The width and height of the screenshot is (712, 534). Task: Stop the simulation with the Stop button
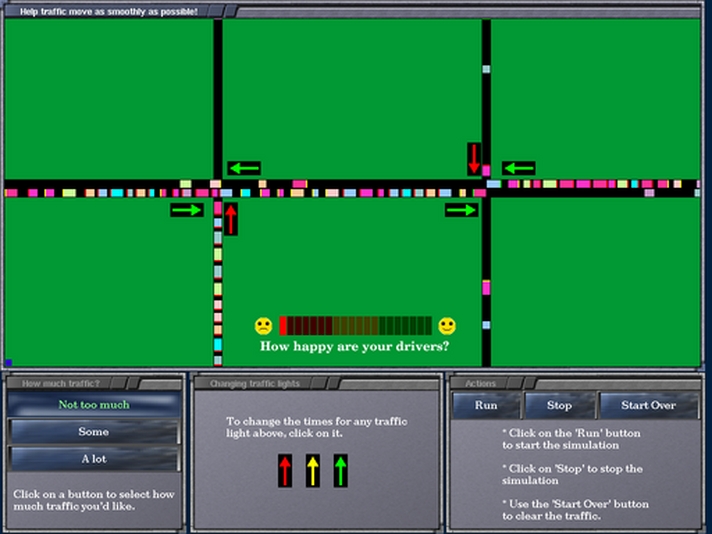point(560,405)
